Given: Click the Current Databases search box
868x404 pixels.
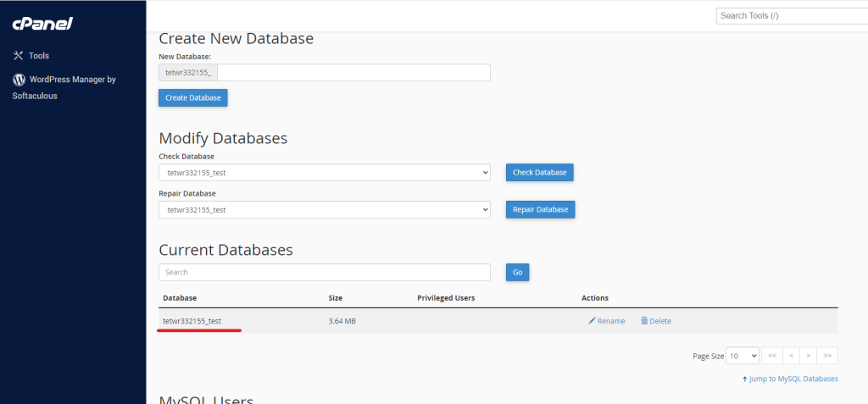Looking at the screenshot, I should click(324, 272).
